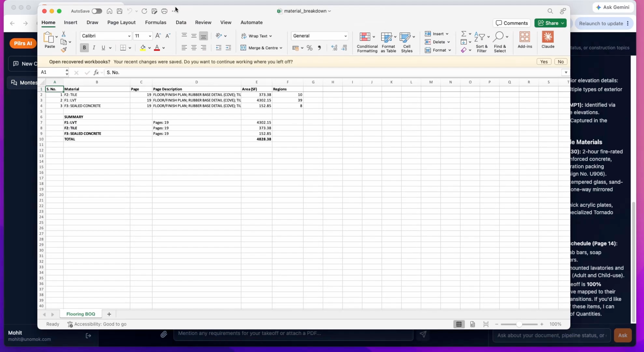Expand the Borders dropdown arrow
The width and height of the screenshot is (644, 352).
(x=130, y=48)
